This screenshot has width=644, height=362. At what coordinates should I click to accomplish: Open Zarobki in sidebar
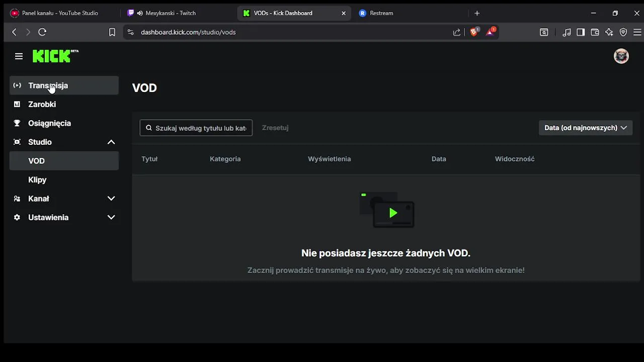coord(64,104)
